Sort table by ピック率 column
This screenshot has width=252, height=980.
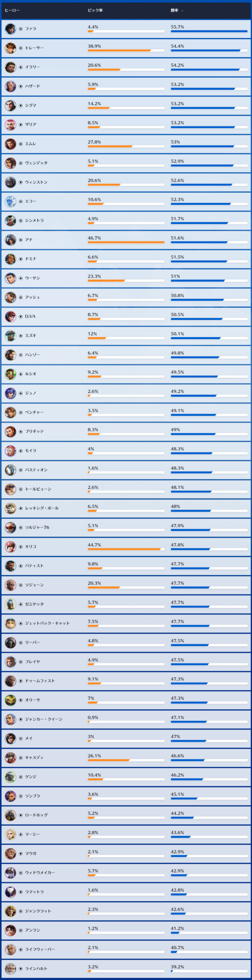coord(95,10)
